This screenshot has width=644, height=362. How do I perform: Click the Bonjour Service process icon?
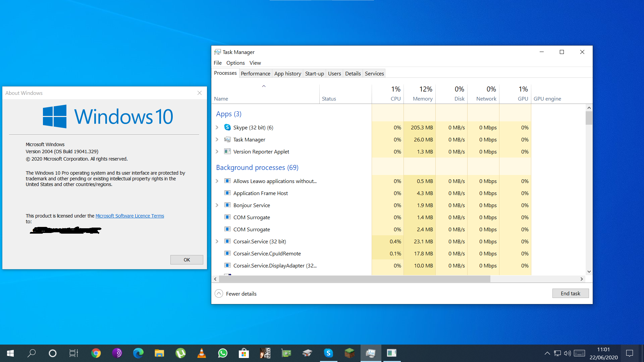(227, 205)
